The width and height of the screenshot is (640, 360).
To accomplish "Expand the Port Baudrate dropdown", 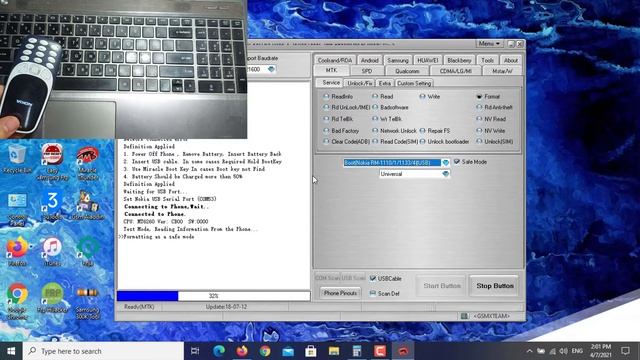I will pos(271,69).
